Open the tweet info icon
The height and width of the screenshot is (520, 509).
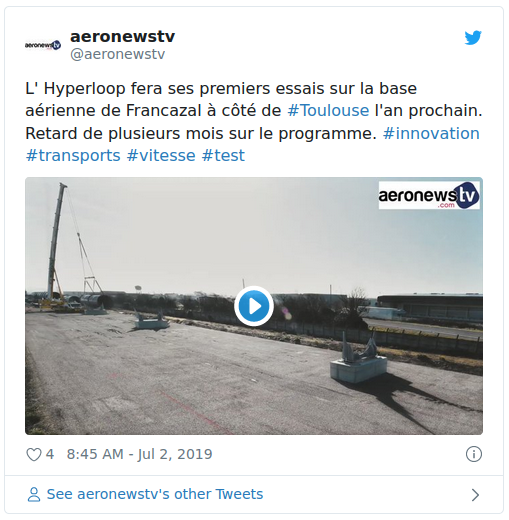(x=474, y=454)
